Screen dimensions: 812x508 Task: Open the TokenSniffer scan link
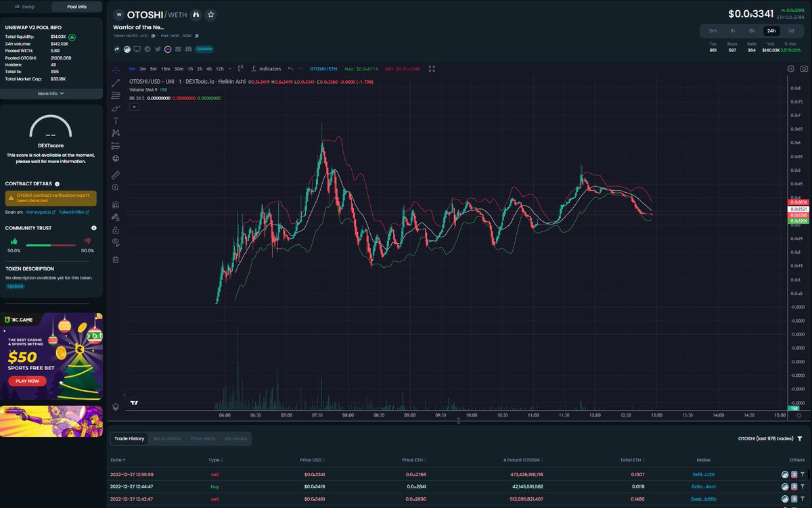(74, 212)
